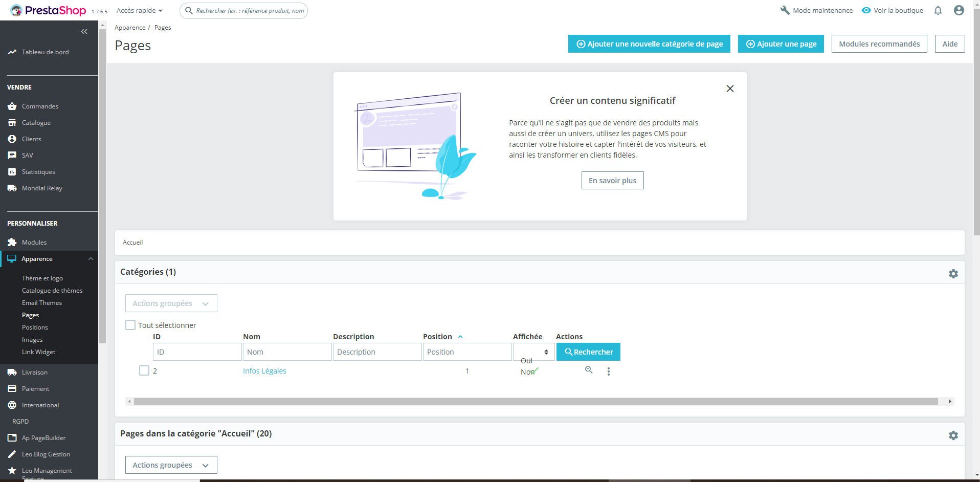Focus the Position filter field
The height and width of the screenshot is (482, 980).
pos(467,352)
